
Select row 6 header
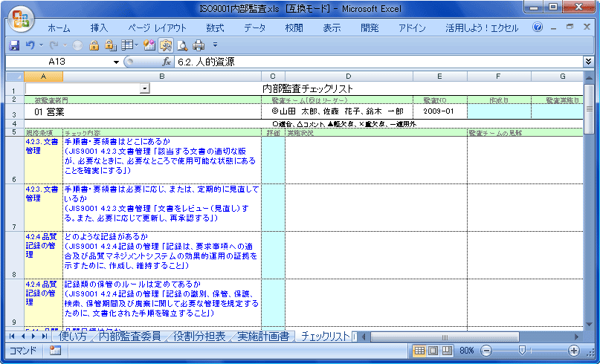pos(15,160)
